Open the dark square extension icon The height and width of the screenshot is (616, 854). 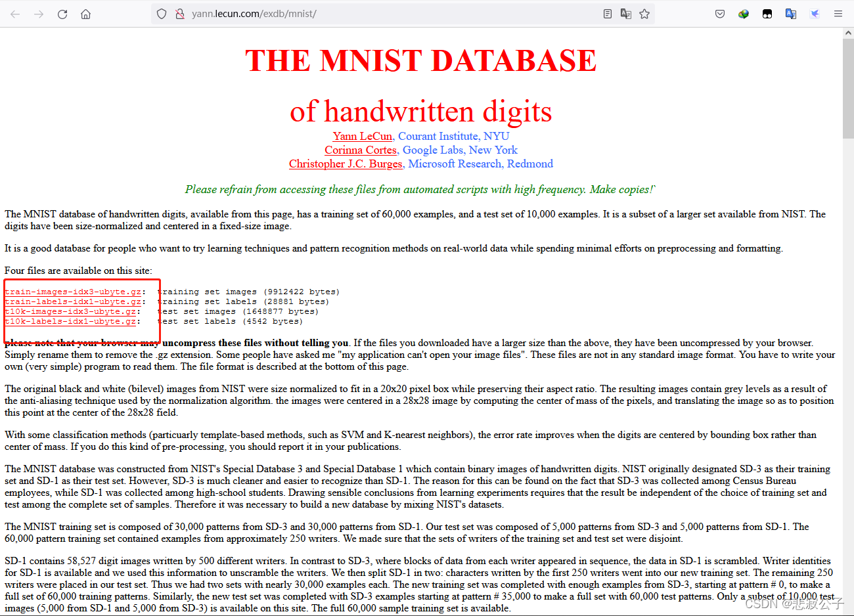(767, 14)
